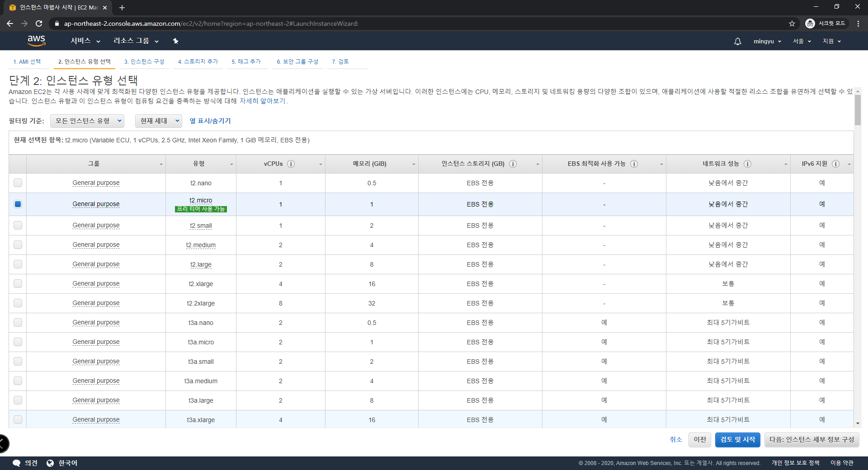
Task: Select the t2.small instance checkbox
Action: (18, 225)
